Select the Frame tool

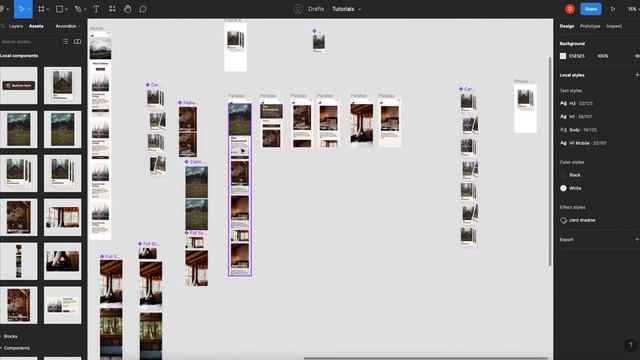click(41, 9)
